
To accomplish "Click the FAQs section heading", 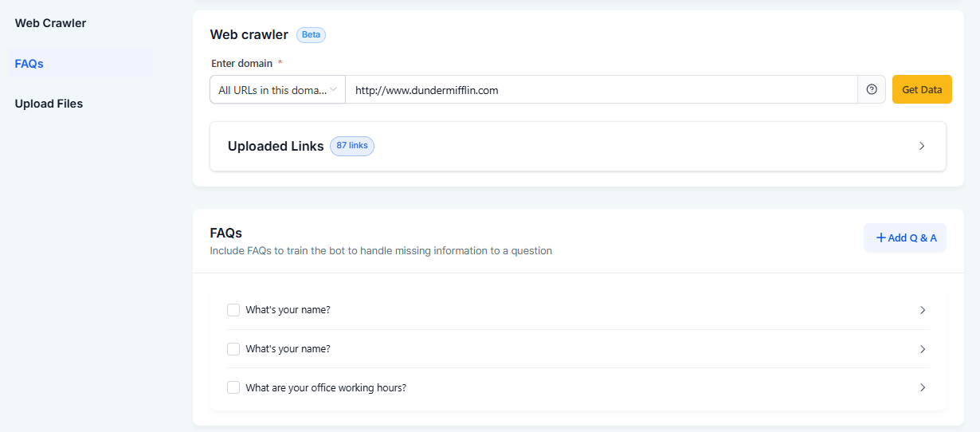I will click(x=226, y=234).
